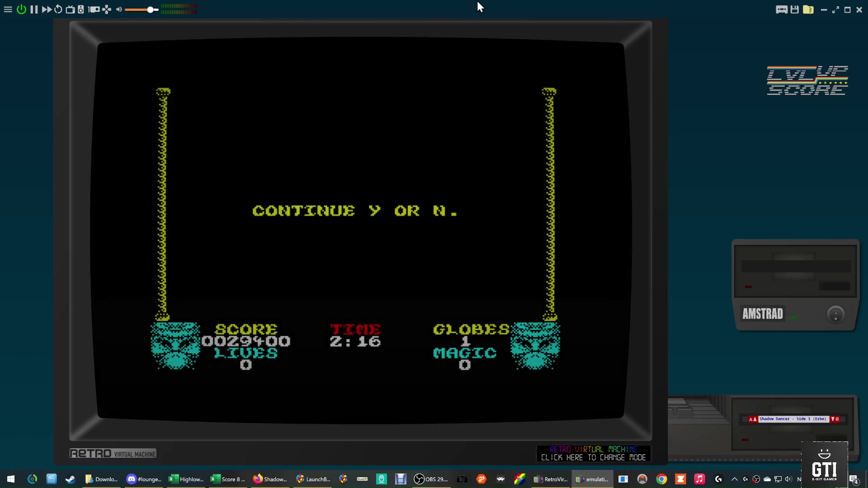The width and height of the screenshot is (868, 488).
Task: Open the folder browse icon
Action: click(808, 9)
